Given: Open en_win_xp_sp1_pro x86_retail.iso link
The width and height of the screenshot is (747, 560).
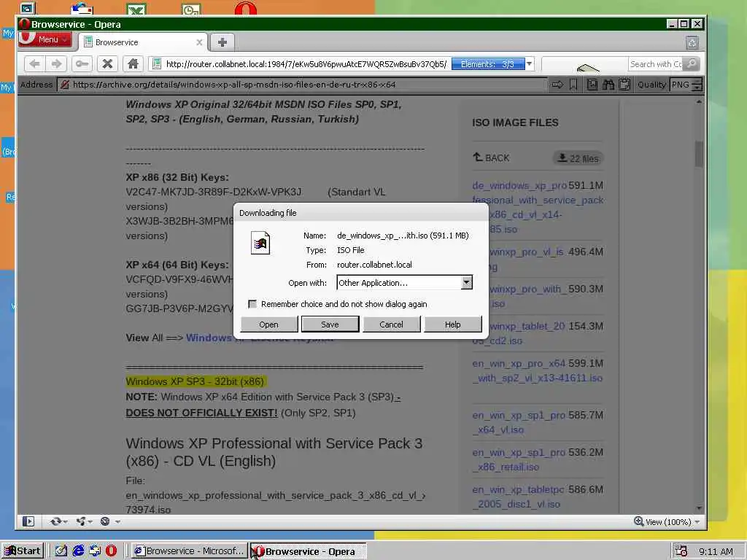Looking at the screenshot, I should 519,459.
